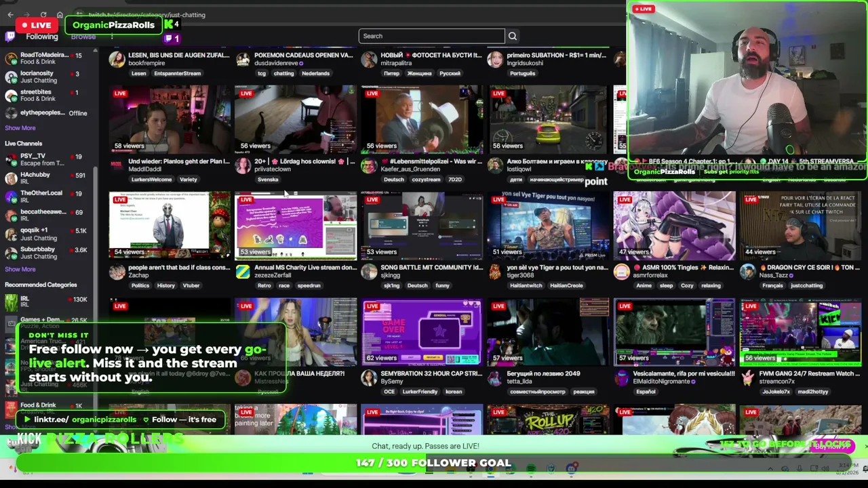Click the IRL category icon under Recommended Categories

click(11, 302)
